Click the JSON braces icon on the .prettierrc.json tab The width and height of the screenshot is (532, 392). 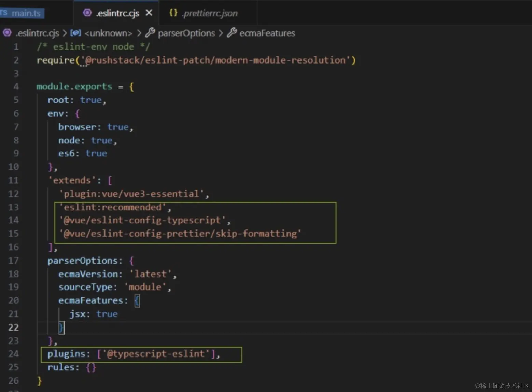(x=173, y=13)
